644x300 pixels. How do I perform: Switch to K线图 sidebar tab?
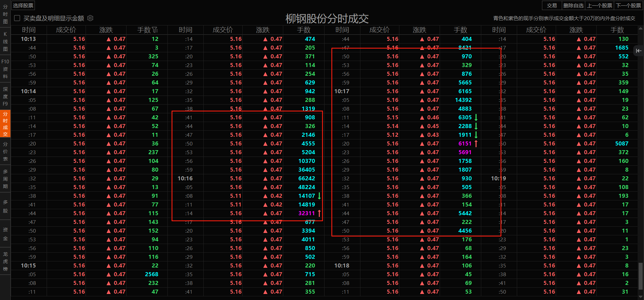pos(5,42)
